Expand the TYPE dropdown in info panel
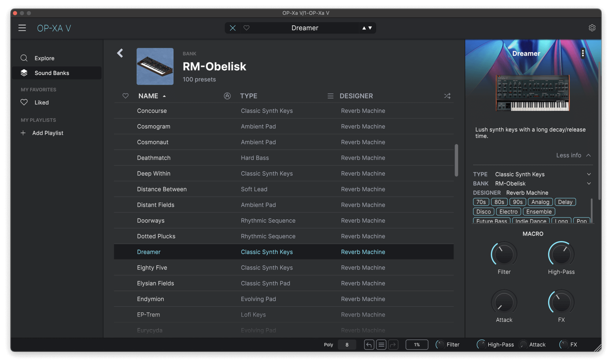Image resolution: width=612 pixels, height=364 pixels. click(589, 174)
